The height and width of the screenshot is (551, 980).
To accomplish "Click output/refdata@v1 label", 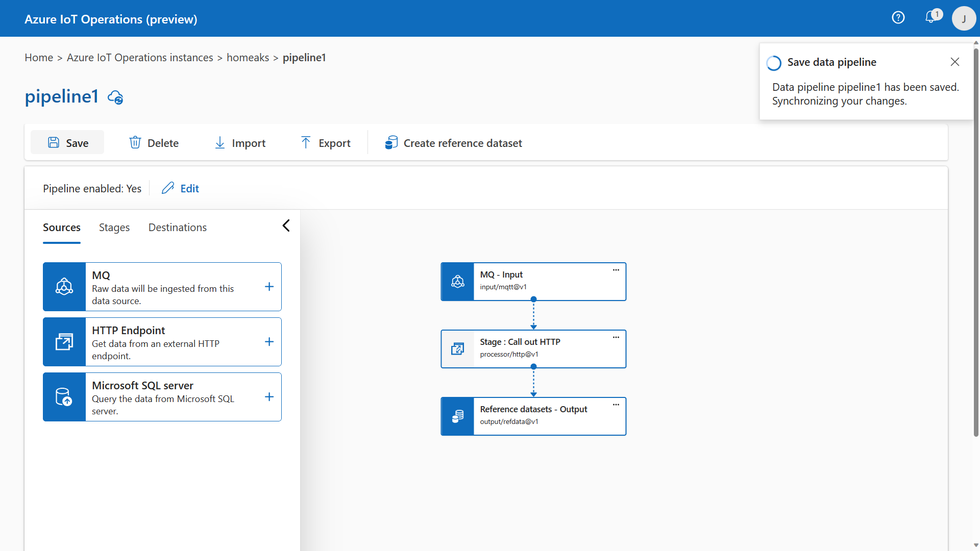I will 509,422.
